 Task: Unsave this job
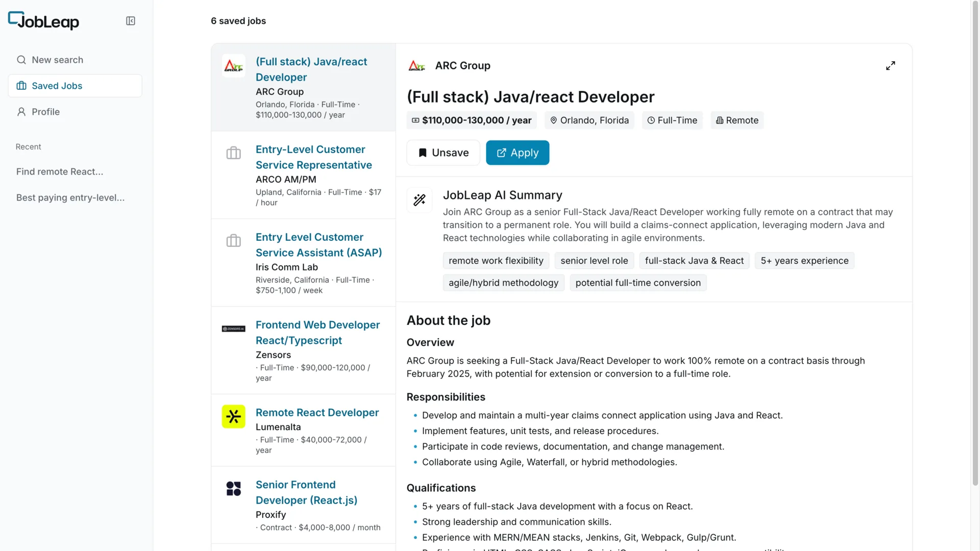coord(443,153)
